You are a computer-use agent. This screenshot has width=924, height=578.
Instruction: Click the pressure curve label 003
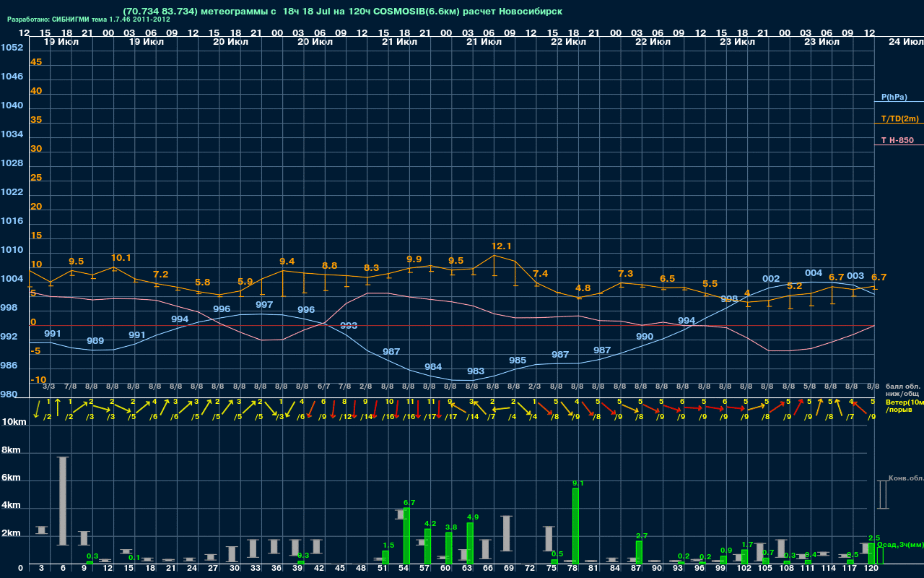(855, 276)
